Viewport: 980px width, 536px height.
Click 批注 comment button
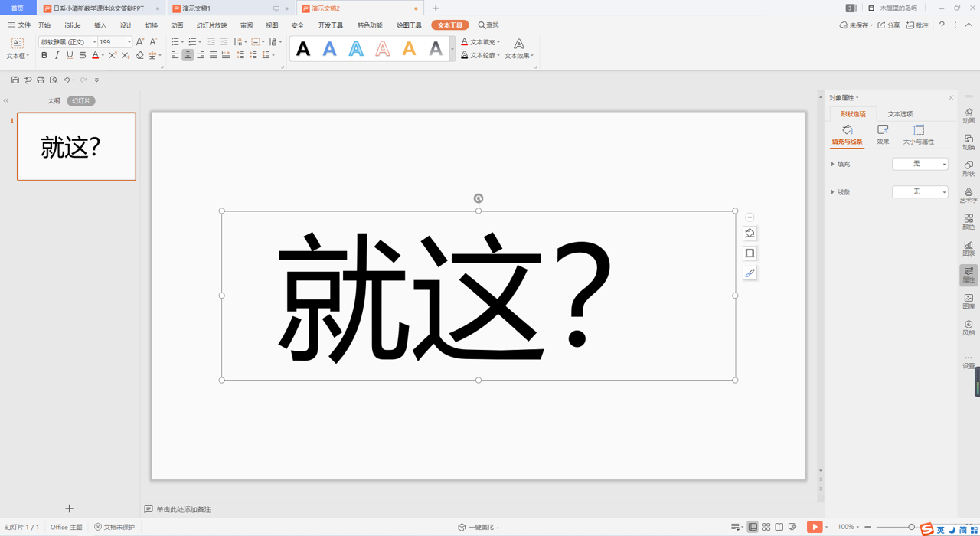pos(917,25)
